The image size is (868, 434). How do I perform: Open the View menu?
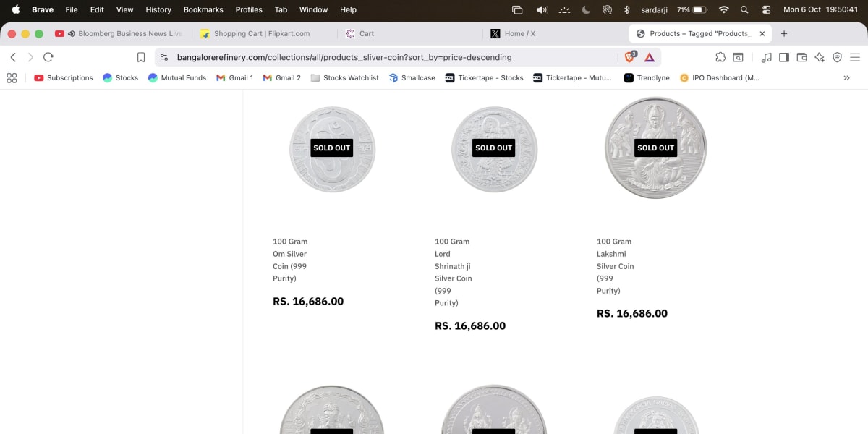pyautogui.click(x=125, y=9)
